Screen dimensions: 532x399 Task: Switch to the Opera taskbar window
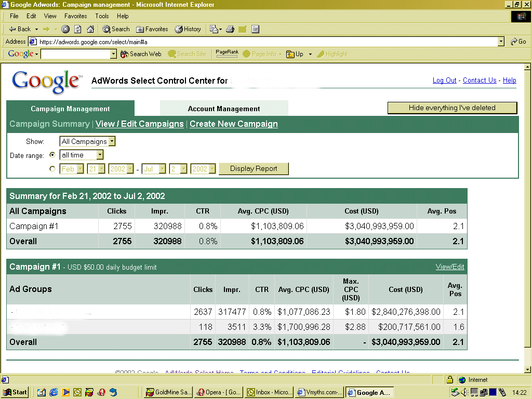(x=219, y=392)
